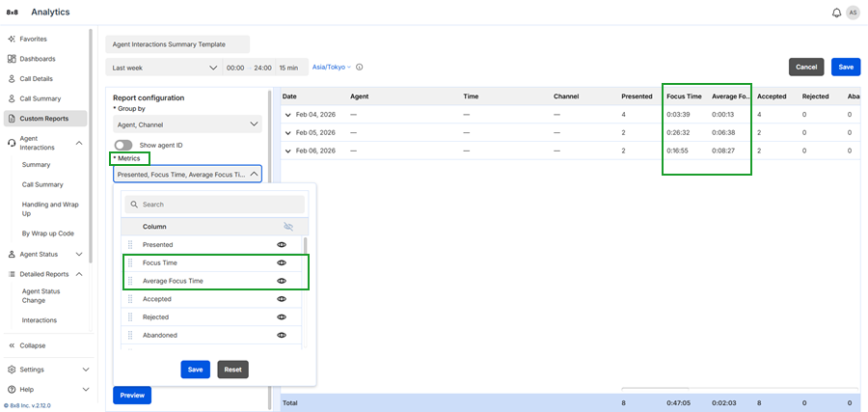Click the hide-all columns eye-slash icon
This screenshot has height=412, width=868.
pyautogui.click(x=288, y=227)
